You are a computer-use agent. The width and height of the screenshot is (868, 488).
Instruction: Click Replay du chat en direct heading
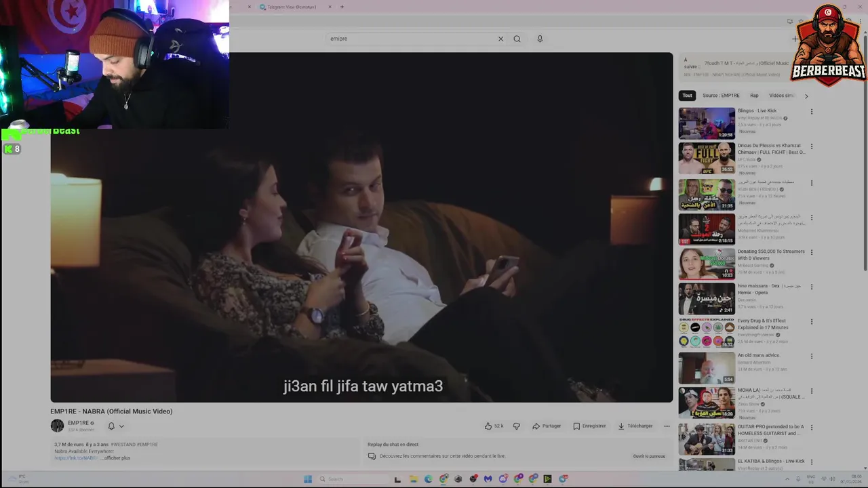tap(393, 445)
